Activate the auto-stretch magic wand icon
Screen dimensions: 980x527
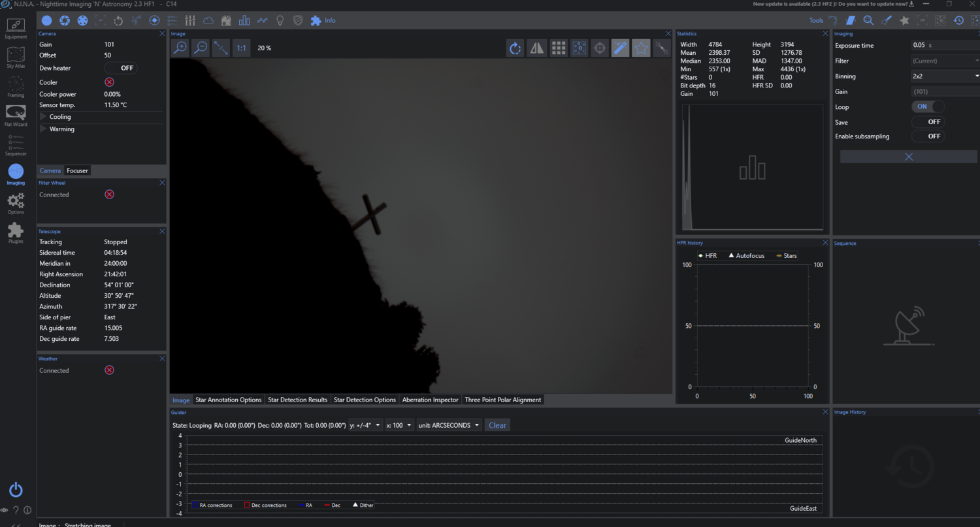(620, 48)
